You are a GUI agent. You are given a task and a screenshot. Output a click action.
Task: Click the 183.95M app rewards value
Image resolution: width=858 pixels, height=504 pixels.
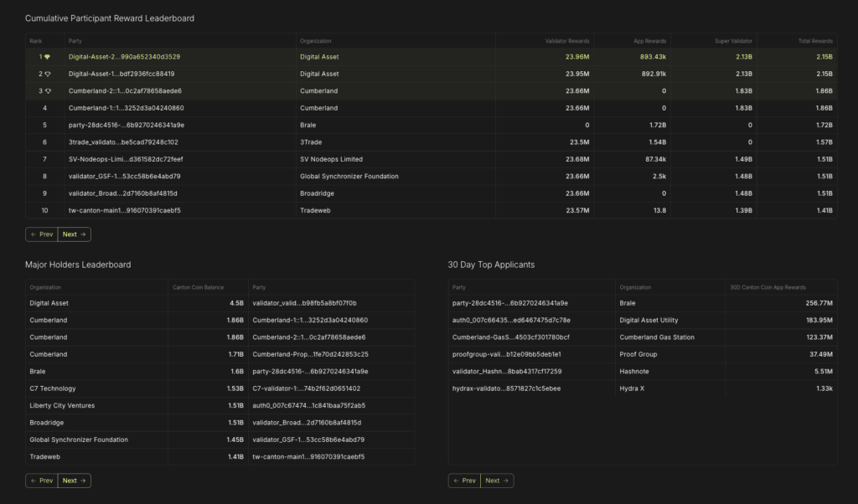[x=819, y=321]
